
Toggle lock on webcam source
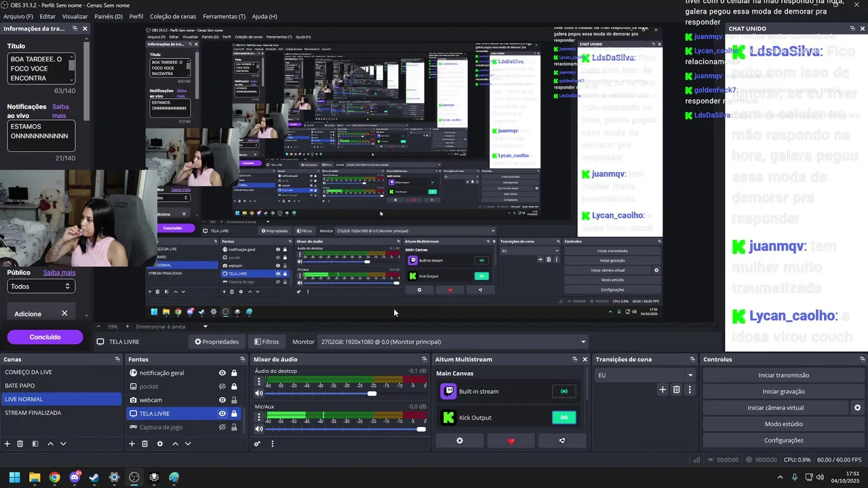click(234, 400)
